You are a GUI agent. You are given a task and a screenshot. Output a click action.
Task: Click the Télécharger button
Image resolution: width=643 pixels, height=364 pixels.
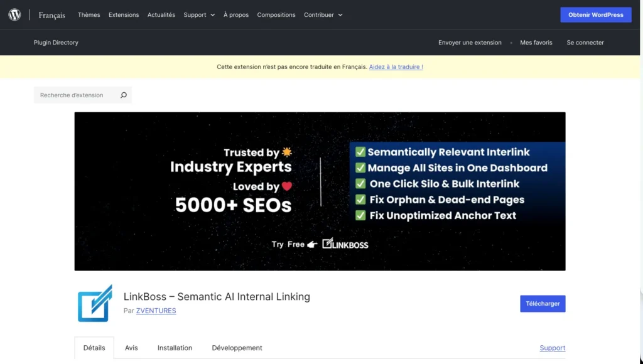(543, 304)
